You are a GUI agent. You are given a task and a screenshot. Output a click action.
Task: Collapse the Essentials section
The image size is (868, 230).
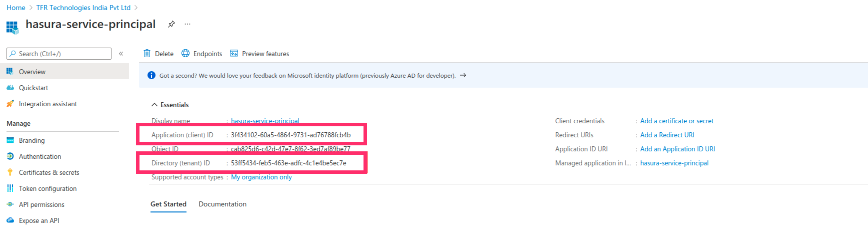[x=154, y=105]
